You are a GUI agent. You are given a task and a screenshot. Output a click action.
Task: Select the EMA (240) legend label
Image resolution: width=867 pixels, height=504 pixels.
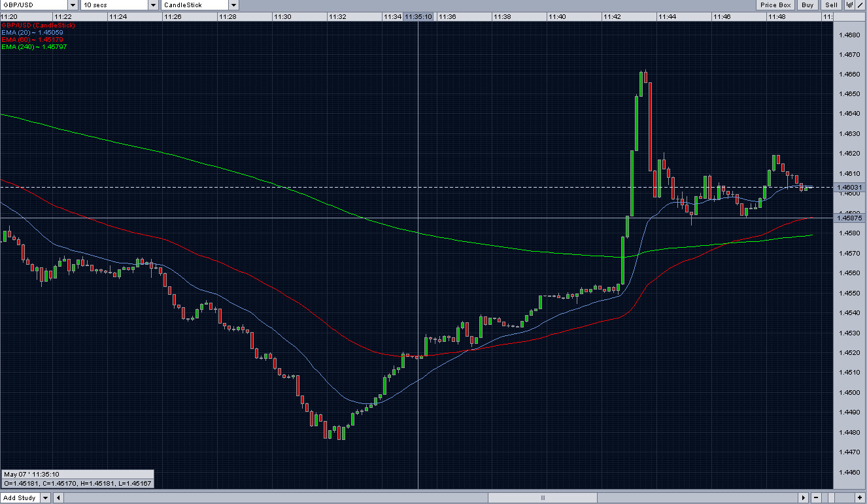coord(34,47)
